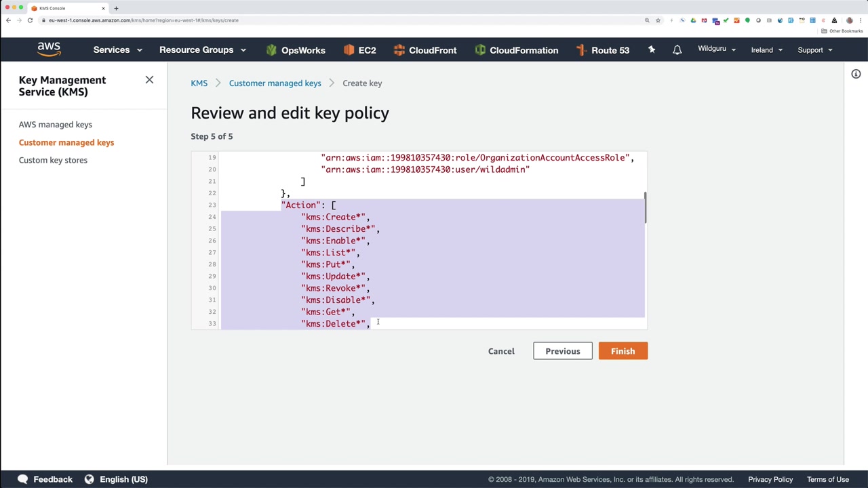The height and width of the screenshot is (488, 868).
Task: Open the Services dropdown menu
Action: pos(118,50)
